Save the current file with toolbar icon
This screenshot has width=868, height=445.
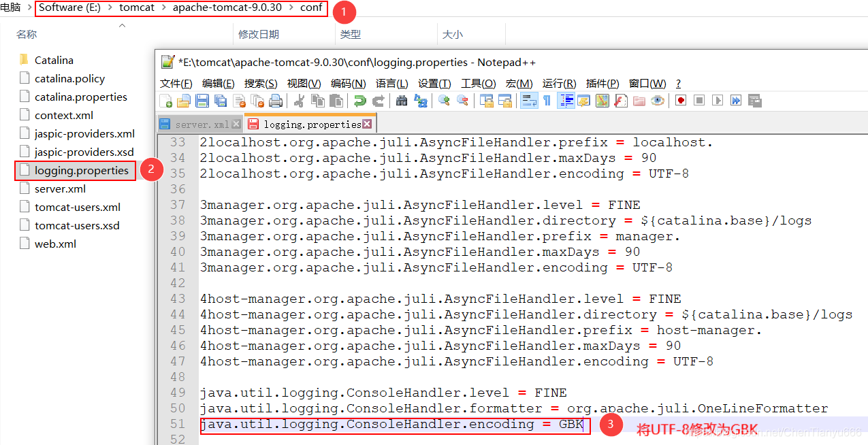[202, 101]
